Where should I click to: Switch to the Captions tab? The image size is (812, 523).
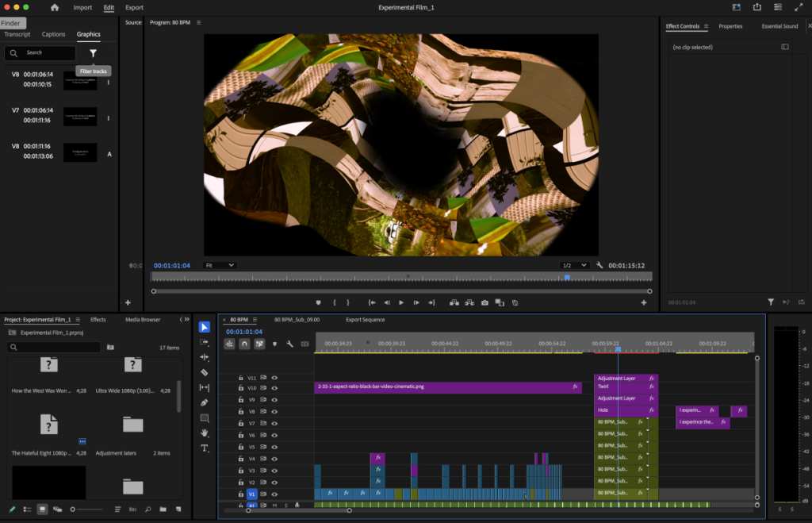click(x=54, y=35)
